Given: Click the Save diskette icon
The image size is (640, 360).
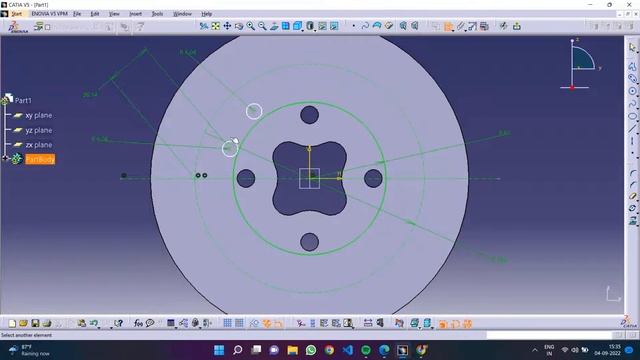Looking at the screenshot, I should pyautogui.click(x=35, y=323).
